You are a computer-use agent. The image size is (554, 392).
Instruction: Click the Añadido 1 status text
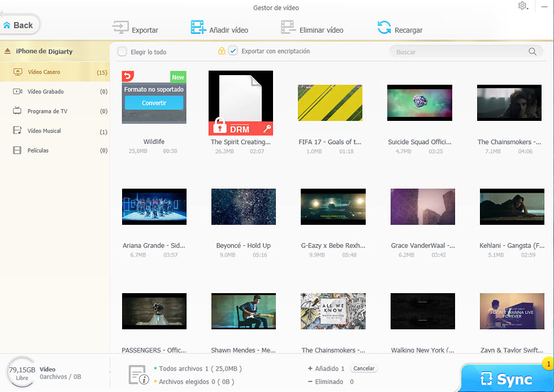click(329, 368)
